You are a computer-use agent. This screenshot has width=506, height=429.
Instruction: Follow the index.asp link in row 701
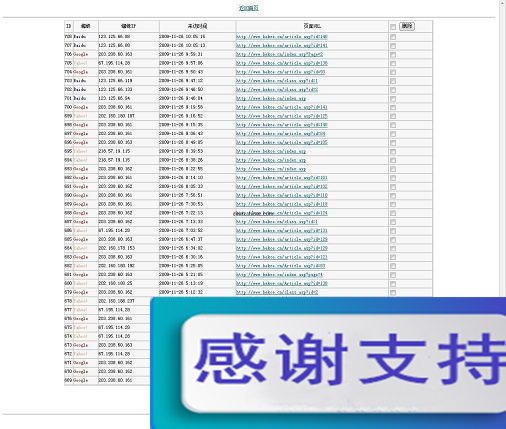tap(271, 98)
